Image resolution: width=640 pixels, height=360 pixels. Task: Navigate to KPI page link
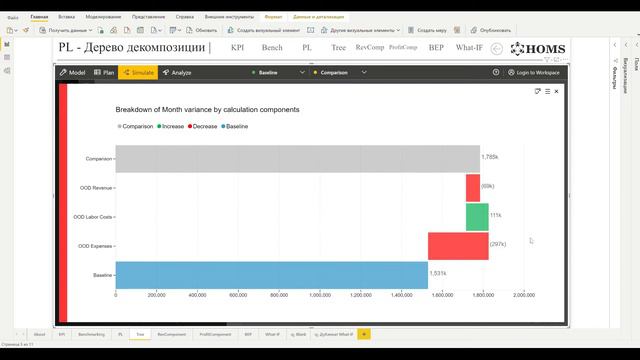point(238,48)
